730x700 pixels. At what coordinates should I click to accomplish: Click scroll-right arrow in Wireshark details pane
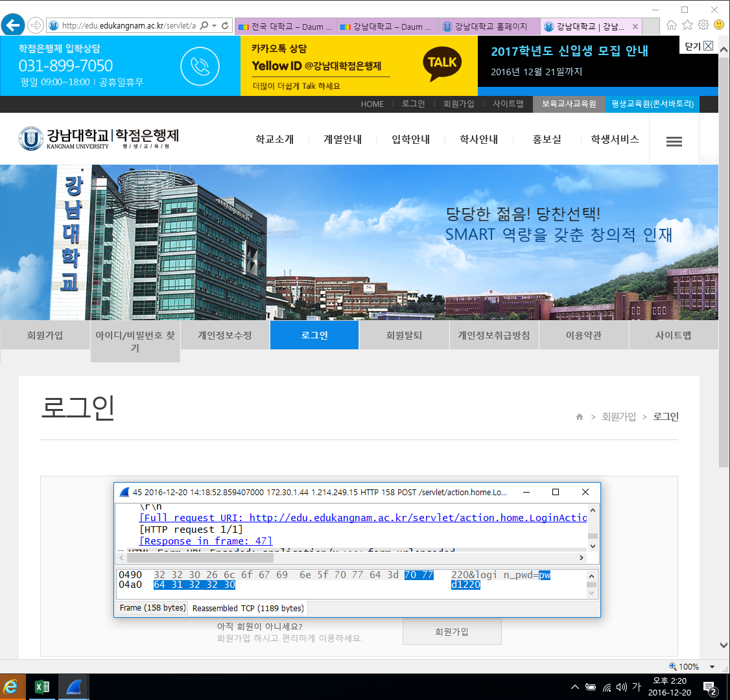click(581, 557)
